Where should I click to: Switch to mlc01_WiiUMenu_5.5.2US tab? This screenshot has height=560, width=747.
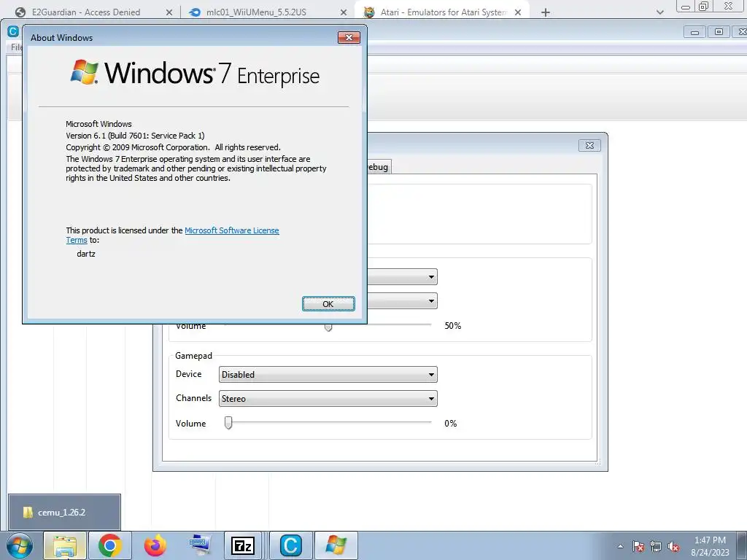coord(256,12)
